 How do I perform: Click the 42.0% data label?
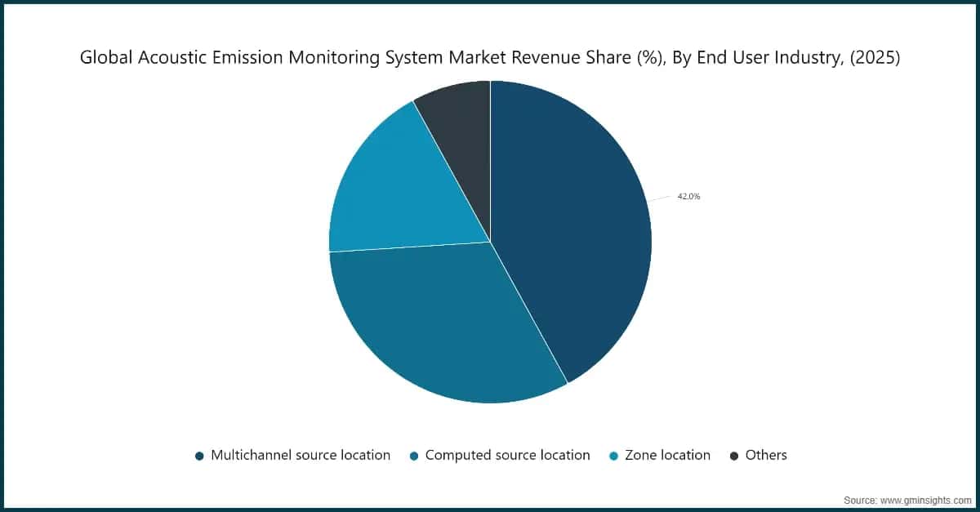click(x=688, y=197)
